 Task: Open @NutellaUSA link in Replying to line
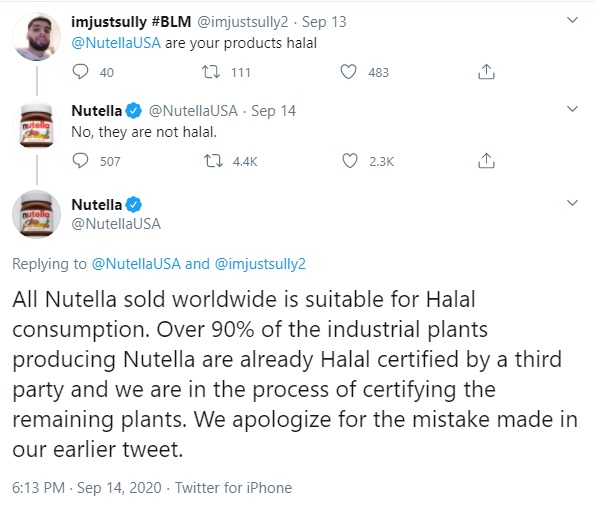coord(136,264)
